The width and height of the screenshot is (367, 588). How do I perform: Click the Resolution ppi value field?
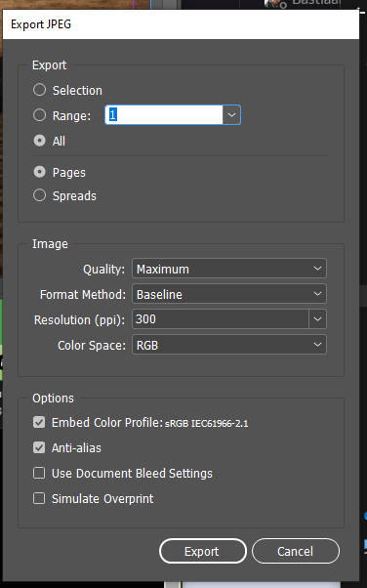(x=221, y=319)
